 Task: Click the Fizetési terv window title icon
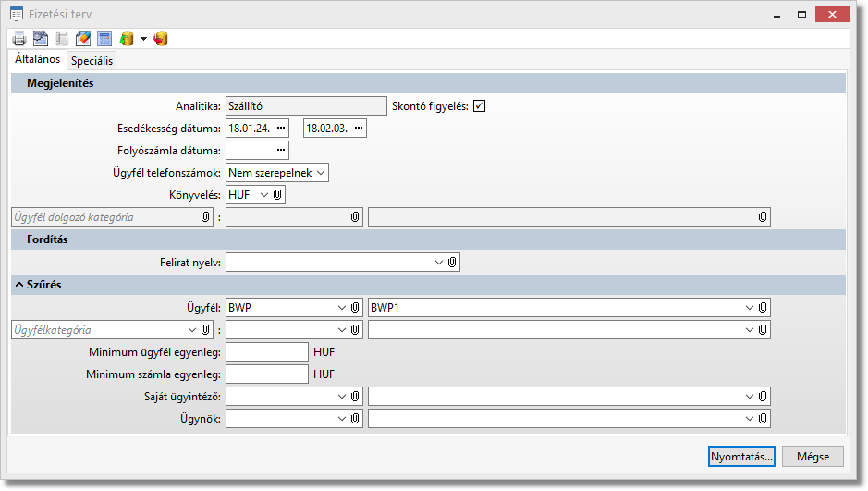pos(17,15)
